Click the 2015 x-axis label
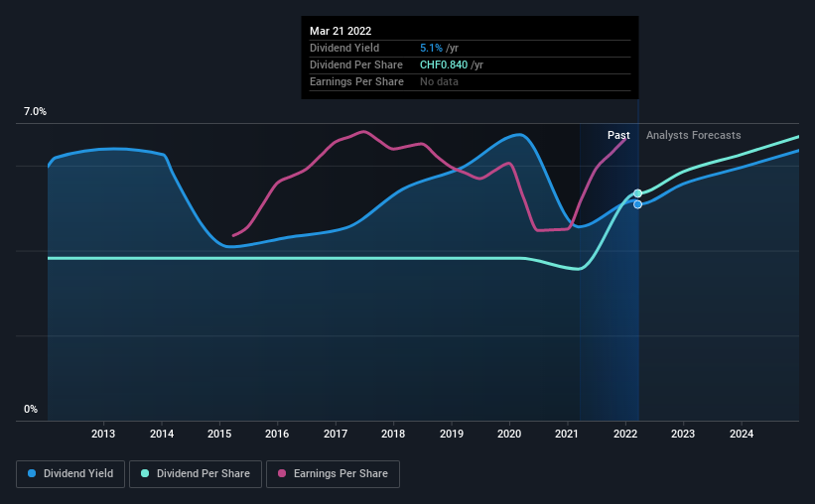Screen dimensions: 815x504 [219, 434]
